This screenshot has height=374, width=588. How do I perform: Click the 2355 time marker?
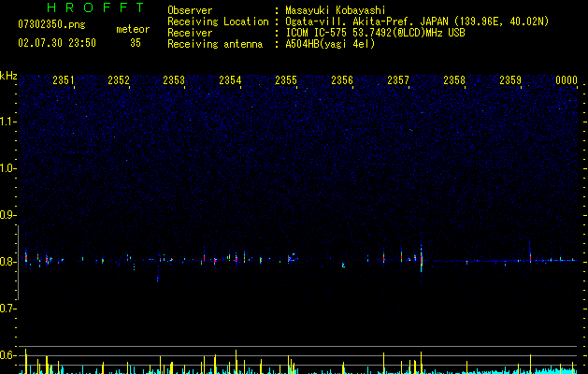[286, 80]
